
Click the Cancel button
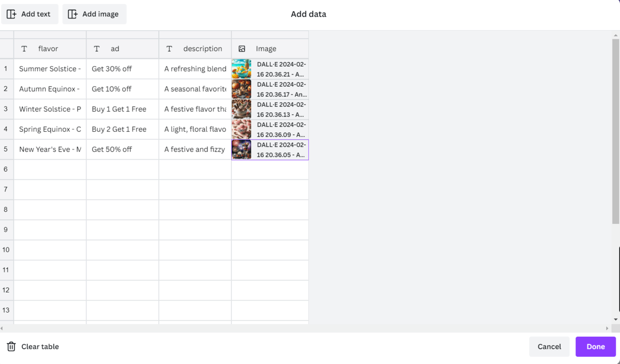(x=549, y=346)
